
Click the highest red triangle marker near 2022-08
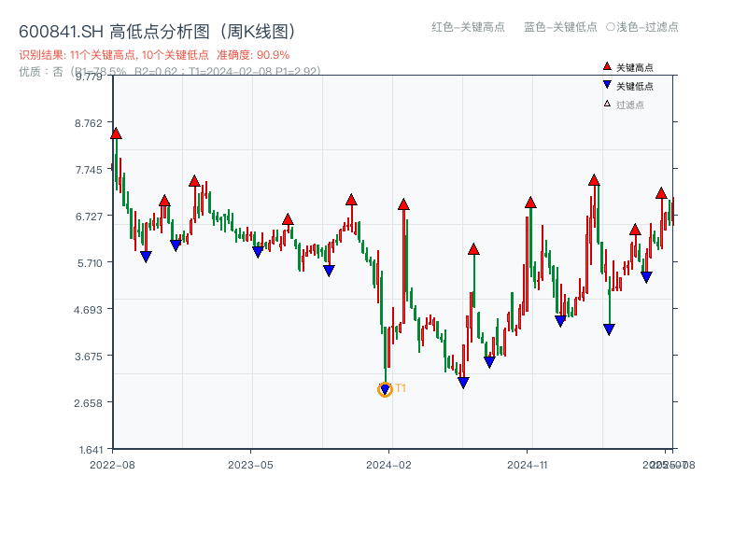(114, 133)
